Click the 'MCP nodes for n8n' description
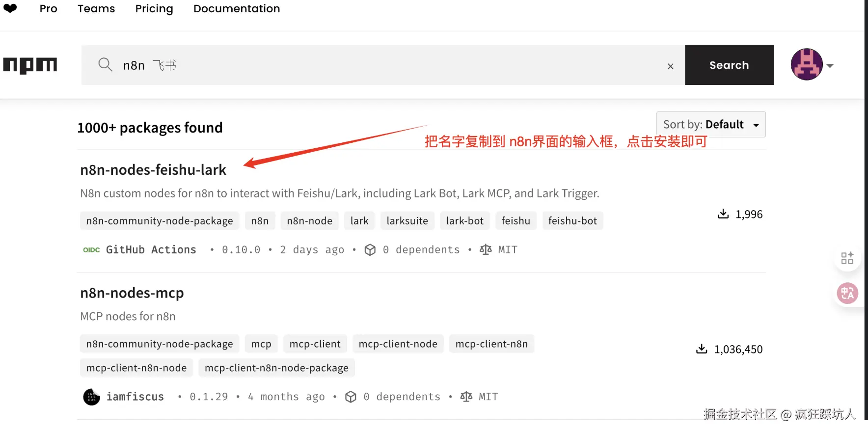 pyautogui.click(x=128, y=317)
